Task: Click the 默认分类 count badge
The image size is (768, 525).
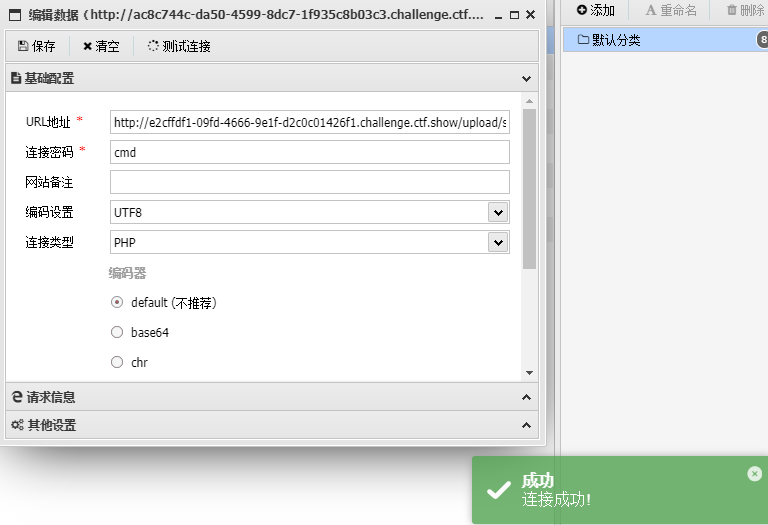Action: pyautogui.click(x=763, y=40)
